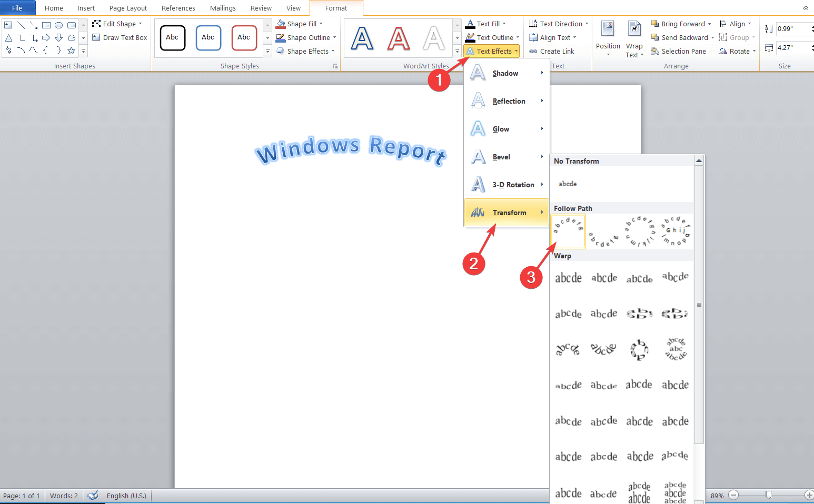
Task: Open the Reflection submenu
Action: [507, 101]
